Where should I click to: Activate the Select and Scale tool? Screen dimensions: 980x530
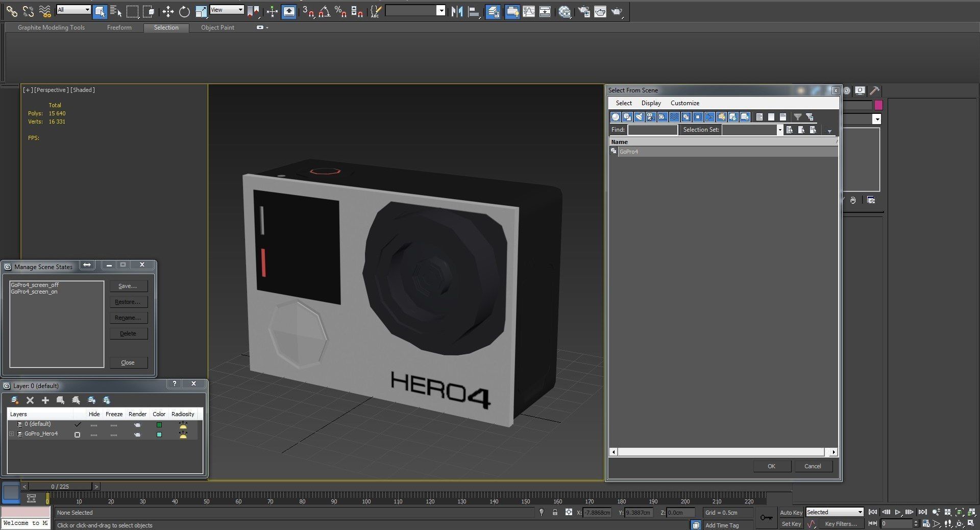pos(201,11)
